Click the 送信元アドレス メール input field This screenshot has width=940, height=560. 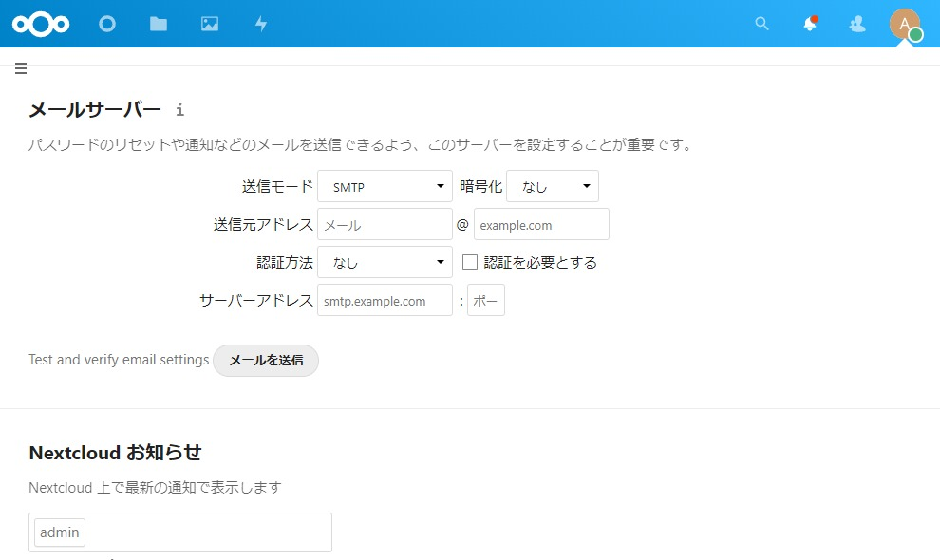tap(385, 224)
